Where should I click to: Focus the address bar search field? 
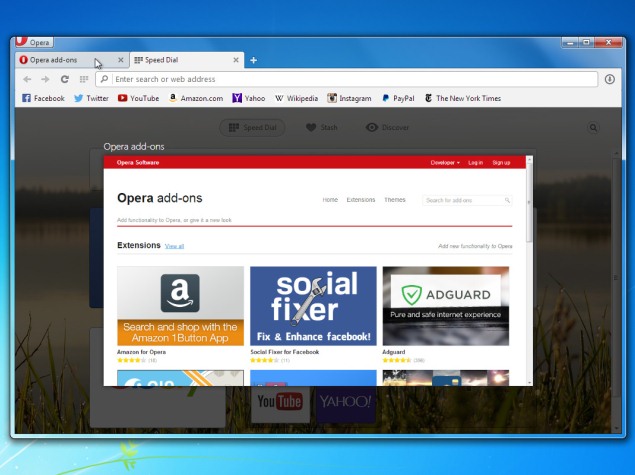350,79
